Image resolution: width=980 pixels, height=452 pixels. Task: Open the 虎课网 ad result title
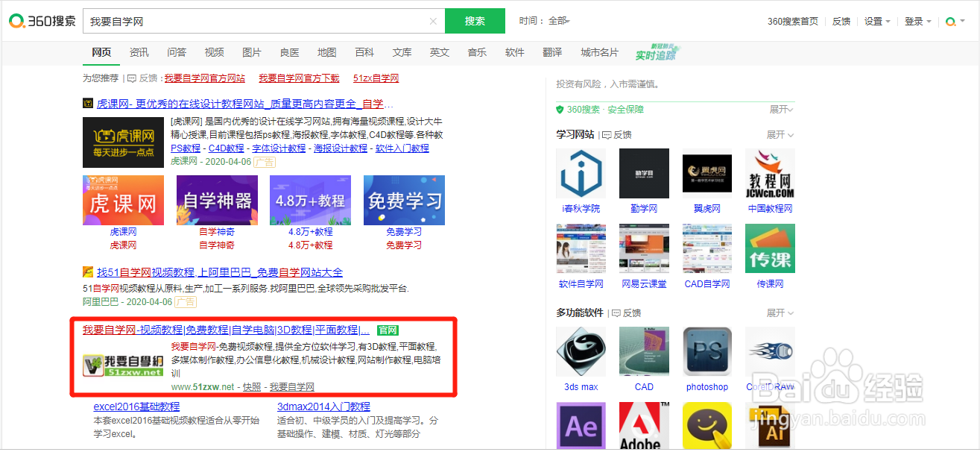244,104
